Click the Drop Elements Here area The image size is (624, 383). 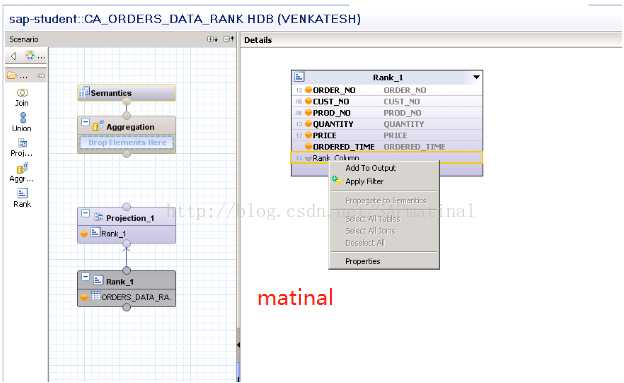coord(127,143)
